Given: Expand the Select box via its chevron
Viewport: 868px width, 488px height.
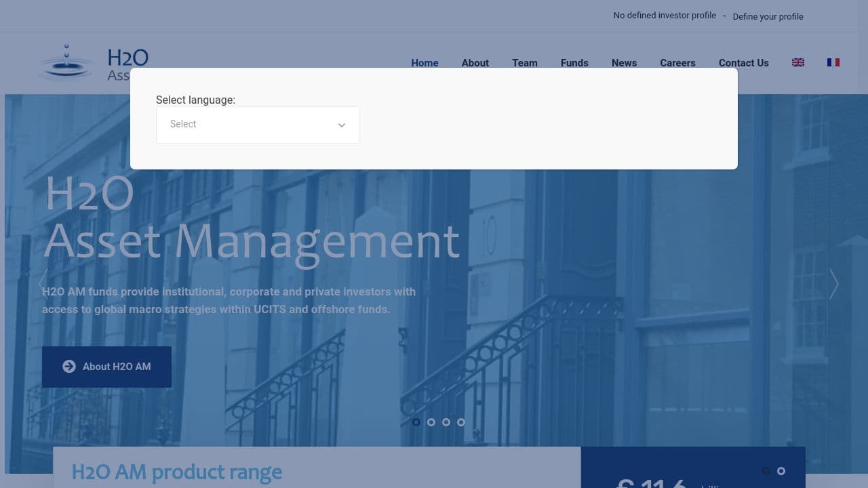Looking at the screenshot, I should tap(342, 125).
